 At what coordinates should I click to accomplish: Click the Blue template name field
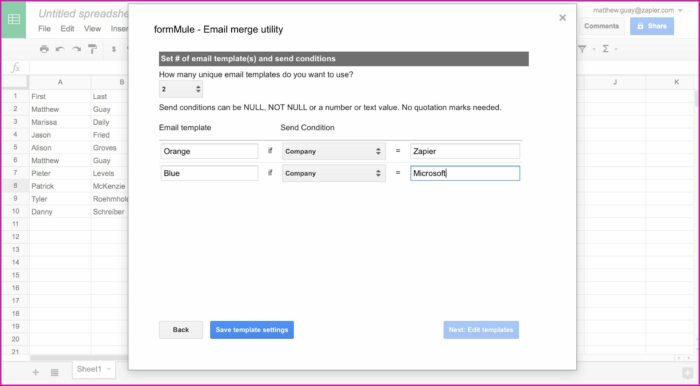point(209,173)
